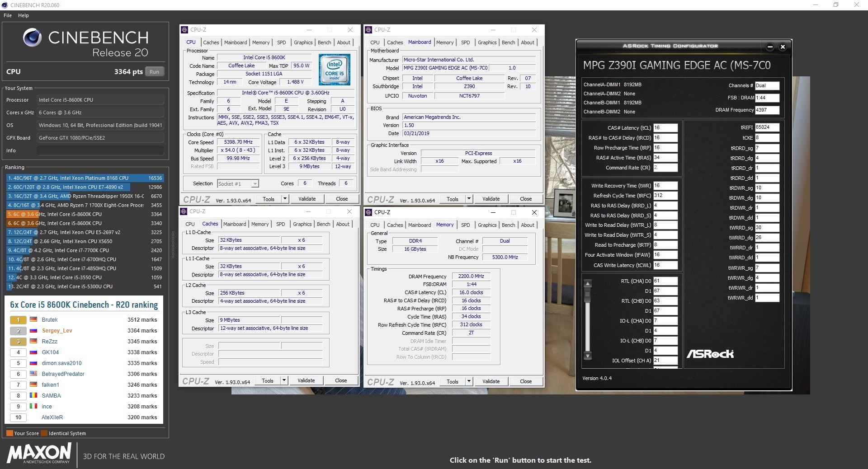Screen dimensions: 868x469
Task: Click the scroll up arrow in ASRock Timing Configurator
Action: [x=588, y=284]
